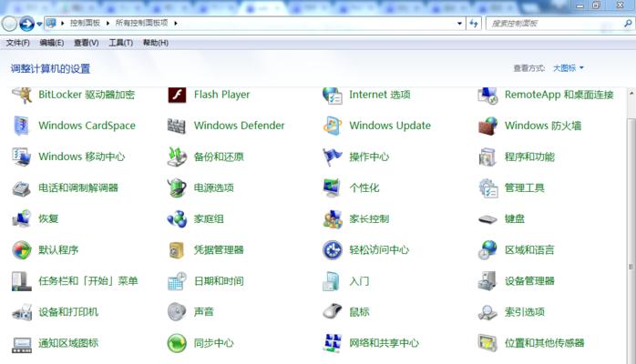Open the 电话和调制解调器 icon
The width and height of the screenshot is (636, 364).
pos(22,187)
